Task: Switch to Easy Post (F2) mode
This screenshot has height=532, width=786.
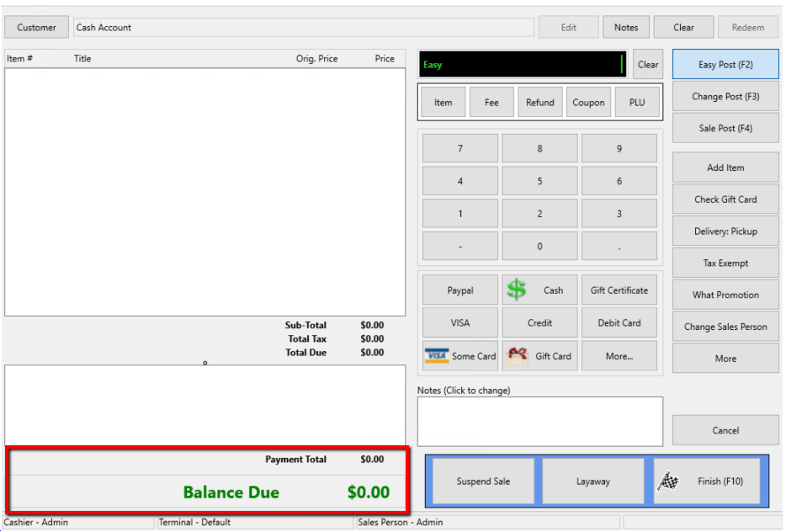Action: click(x=725, y=65)
